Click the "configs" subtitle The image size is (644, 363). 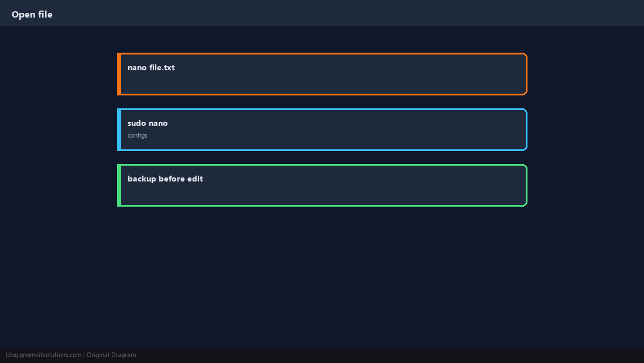[x=137, y=135]
